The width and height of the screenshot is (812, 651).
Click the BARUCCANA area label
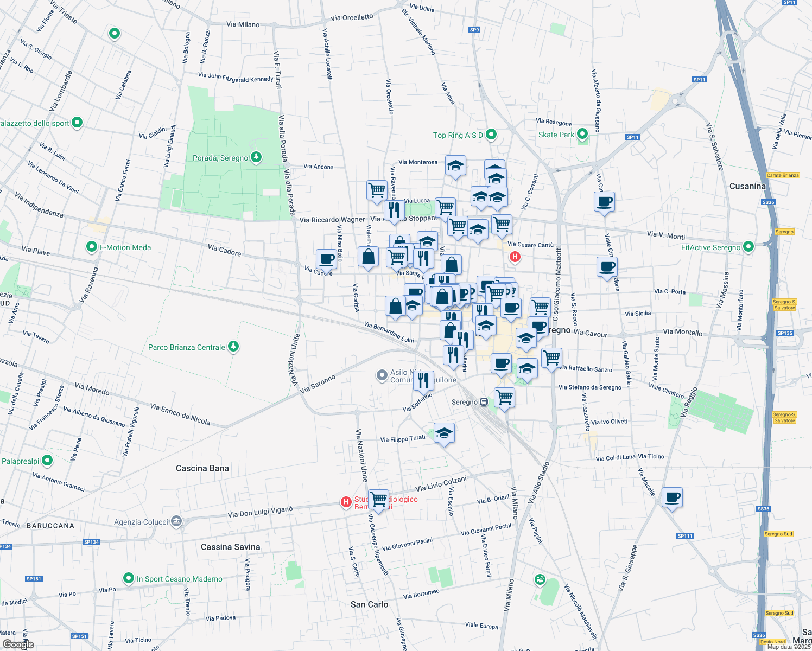pos(50,526)
